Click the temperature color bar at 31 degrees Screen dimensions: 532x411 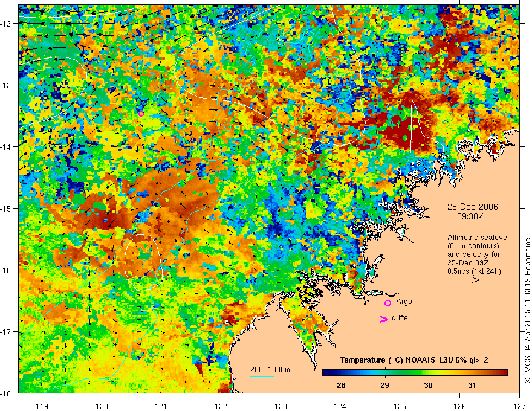tap(472, 373)
